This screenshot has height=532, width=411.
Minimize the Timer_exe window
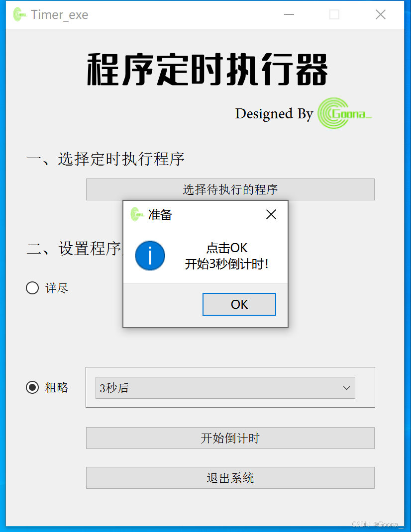(x=289, y=14)
